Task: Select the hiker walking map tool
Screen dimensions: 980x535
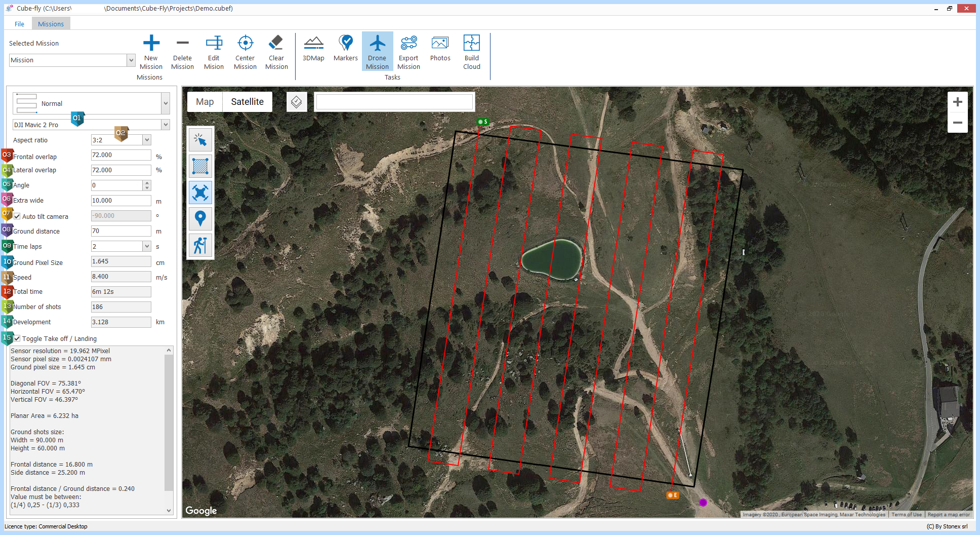Action: click(200, 245)
